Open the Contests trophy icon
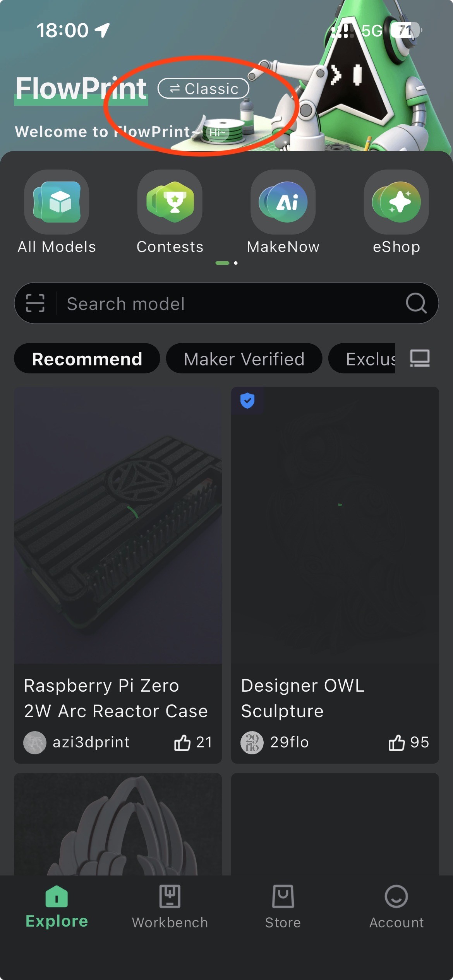Viewport: 453px width, 980px height. point(170,202)
